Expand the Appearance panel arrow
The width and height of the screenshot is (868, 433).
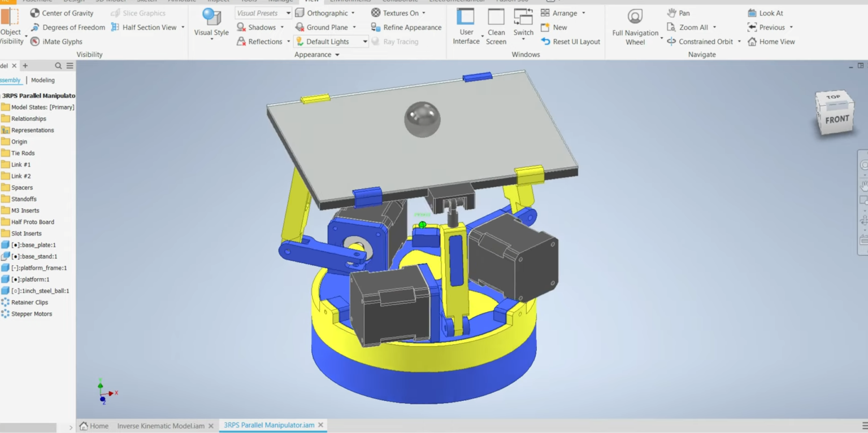coord(337,55)
